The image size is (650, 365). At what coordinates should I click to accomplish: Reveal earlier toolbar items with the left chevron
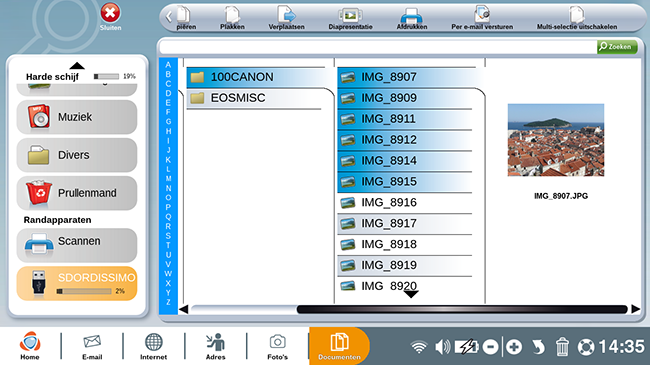(x=168, y=17)
